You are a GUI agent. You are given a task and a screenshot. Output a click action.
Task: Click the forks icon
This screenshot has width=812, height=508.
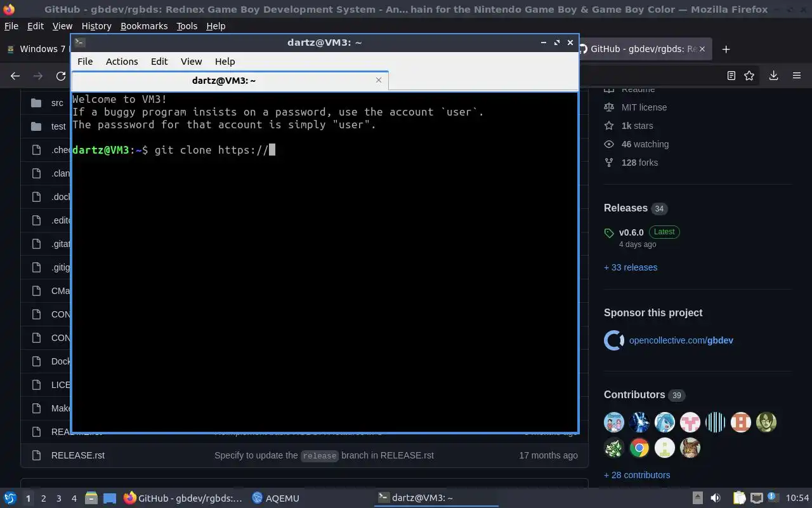[x=609, y=163]
